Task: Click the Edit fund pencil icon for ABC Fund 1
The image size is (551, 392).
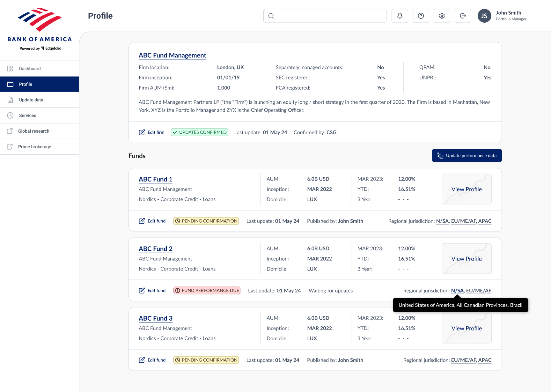Action: (142, 220)
